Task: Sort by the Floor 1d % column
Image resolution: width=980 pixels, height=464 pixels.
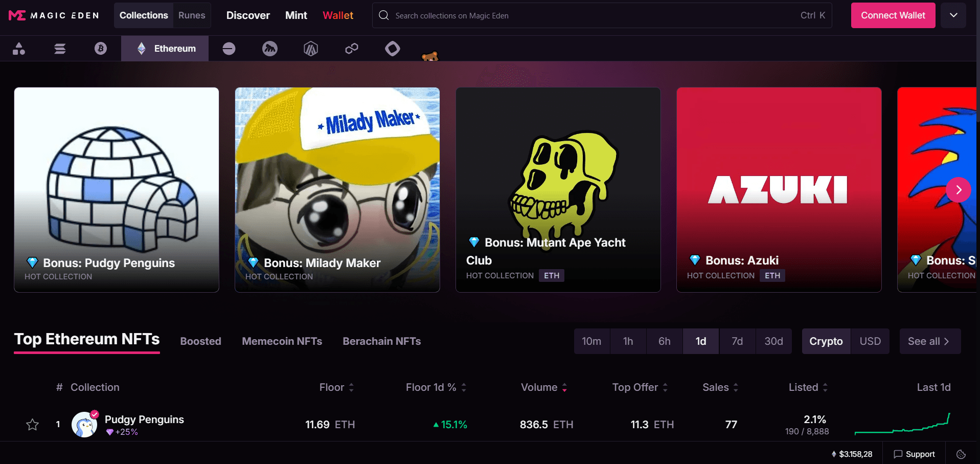Action: pyautogui.click(x=436, y=387)
